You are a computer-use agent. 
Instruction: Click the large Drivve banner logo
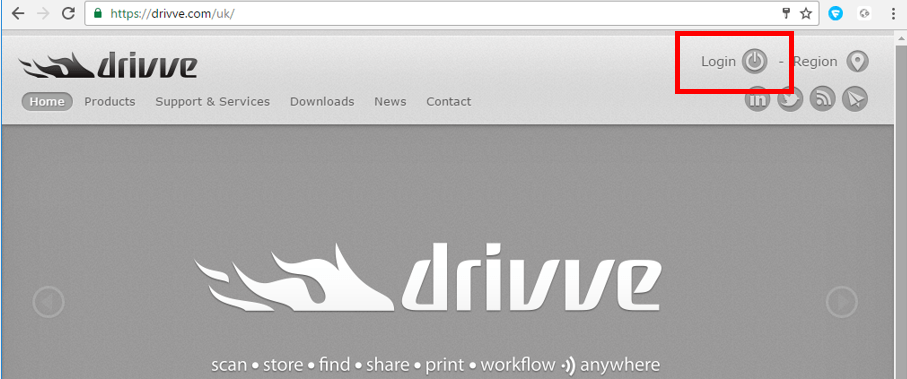click(x=428, y=278)
